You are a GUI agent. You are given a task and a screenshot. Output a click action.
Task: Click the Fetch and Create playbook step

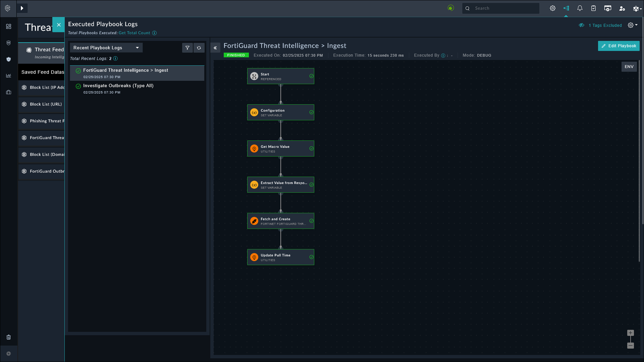tap(280, 221)
